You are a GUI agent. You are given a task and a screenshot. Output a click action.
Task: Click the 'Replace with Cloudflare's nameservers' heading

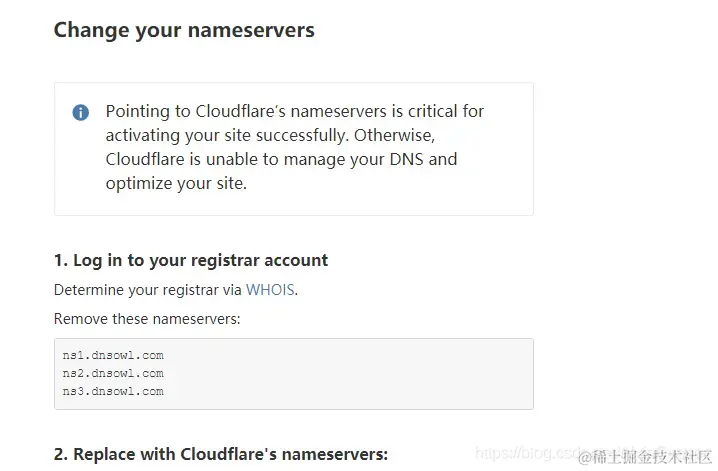(x=221, y=454)
